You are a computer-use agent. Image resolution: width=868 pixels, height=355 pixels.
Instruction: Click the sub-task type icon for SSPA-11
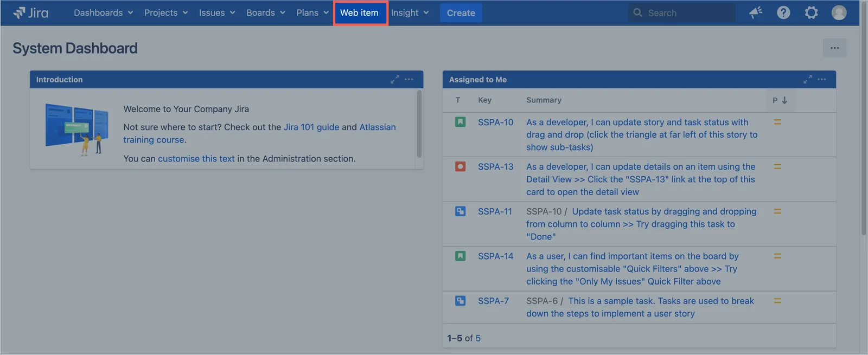(460, 211)
